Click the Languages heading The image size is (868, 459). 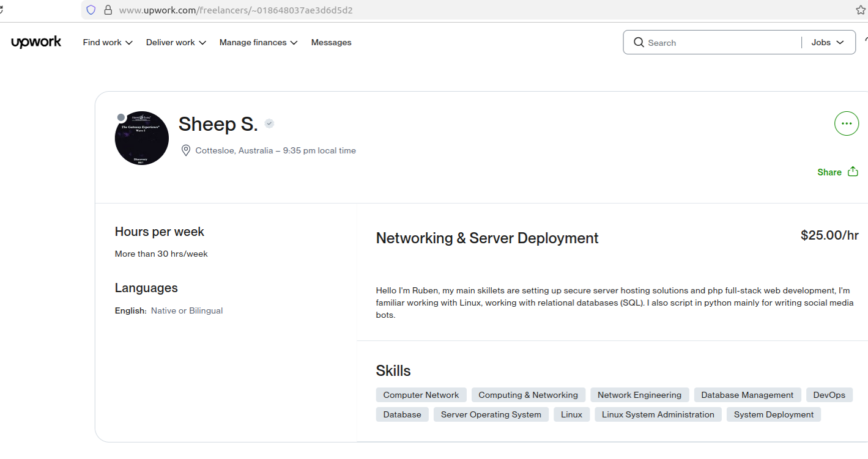146,288
